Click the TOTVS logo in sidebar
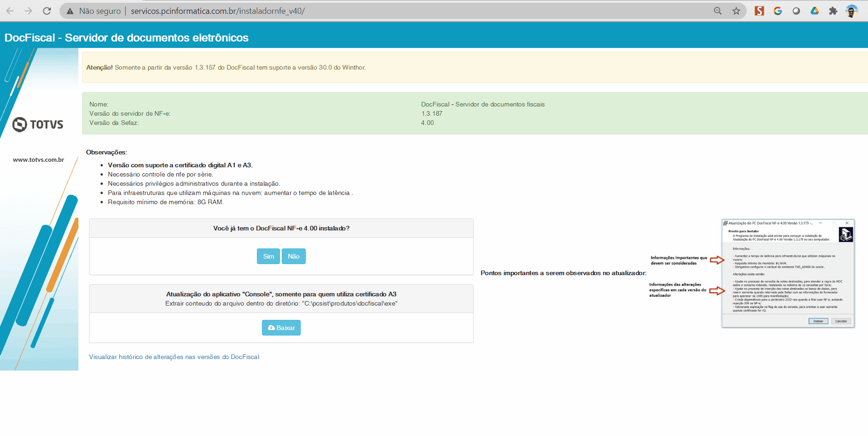868x436 pixels. [x=38, y=124]
